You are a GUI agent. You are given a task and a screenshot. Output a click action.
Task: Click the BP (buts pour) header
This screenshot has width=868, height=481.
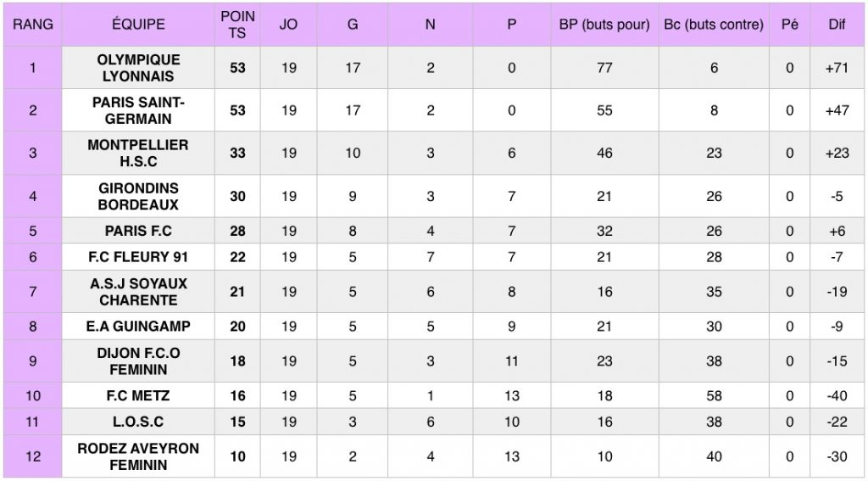(x=604, y=25)
